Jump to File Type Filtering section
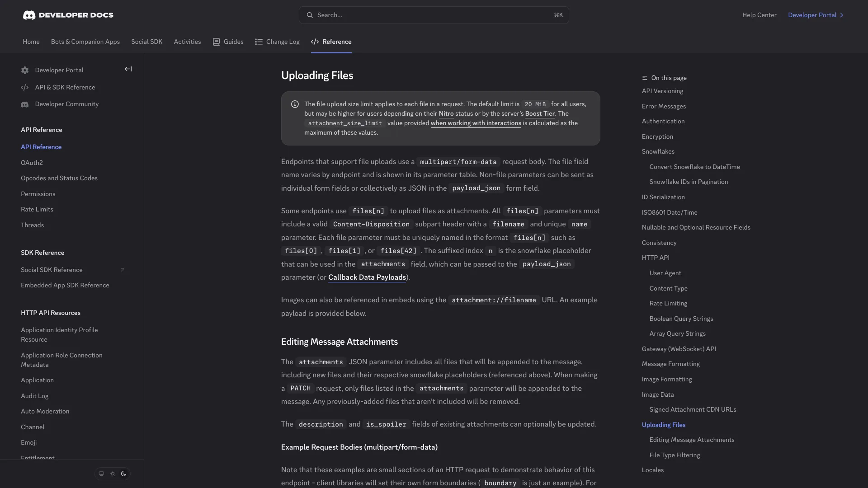Screen dimensions: 868x488 675,455
